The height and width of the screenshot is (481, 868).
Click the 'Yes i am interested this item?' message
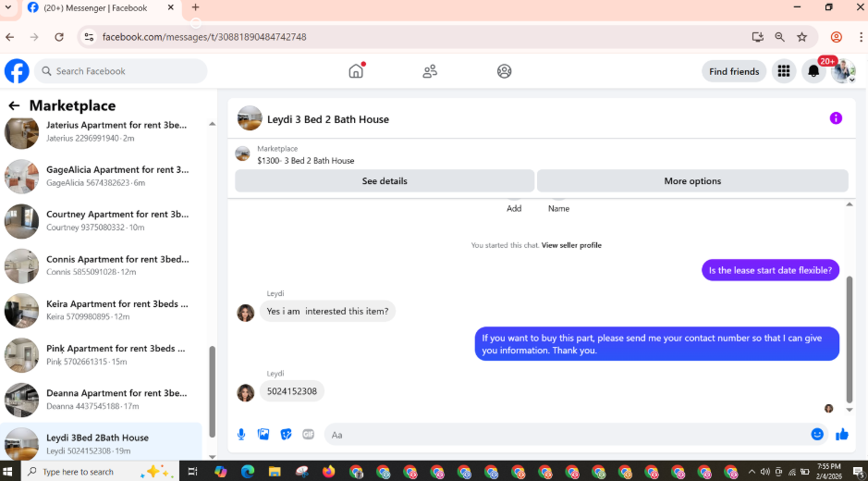(x=328, y=312)
